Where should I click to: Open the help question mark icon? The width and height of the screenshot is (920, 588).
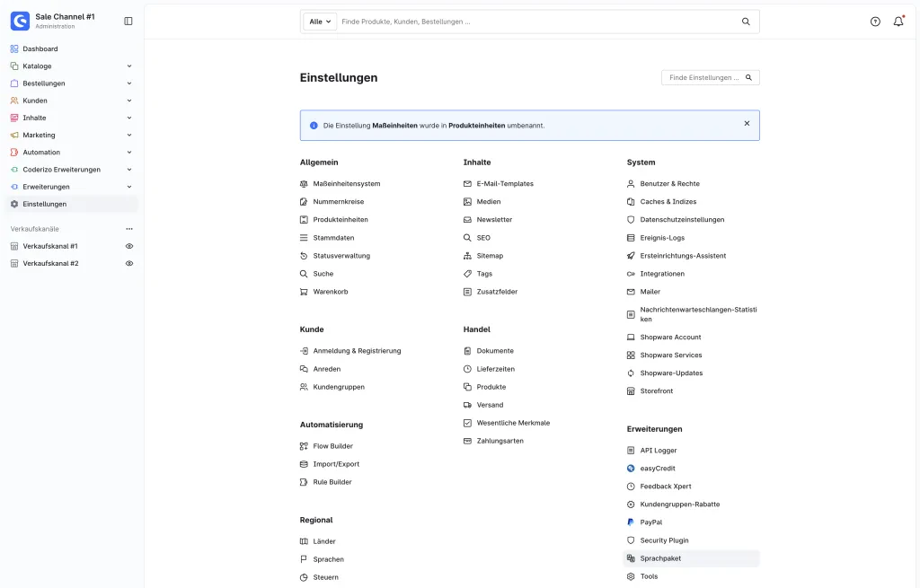tap(875, 22)
